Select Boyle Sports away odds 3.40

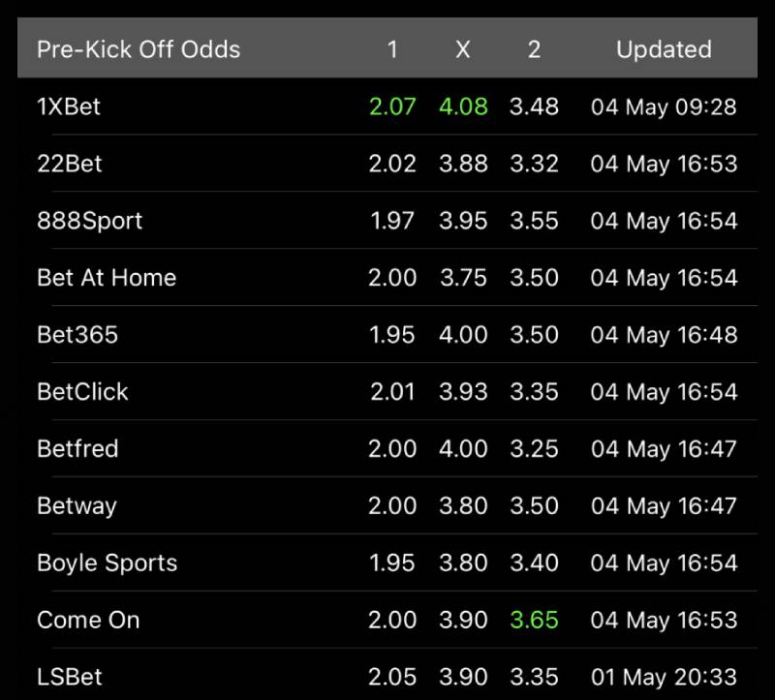point(535,563)
